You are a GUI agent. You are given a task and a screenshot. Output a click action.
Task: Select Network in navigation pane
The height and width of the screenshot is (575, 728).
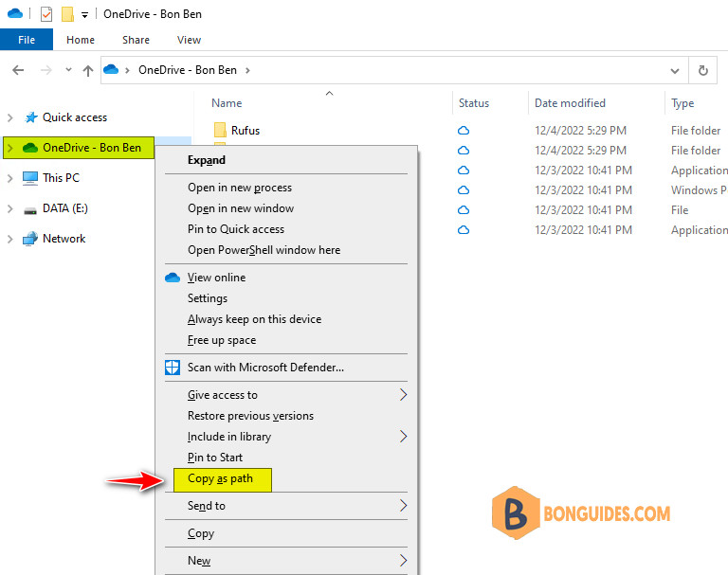64,239
